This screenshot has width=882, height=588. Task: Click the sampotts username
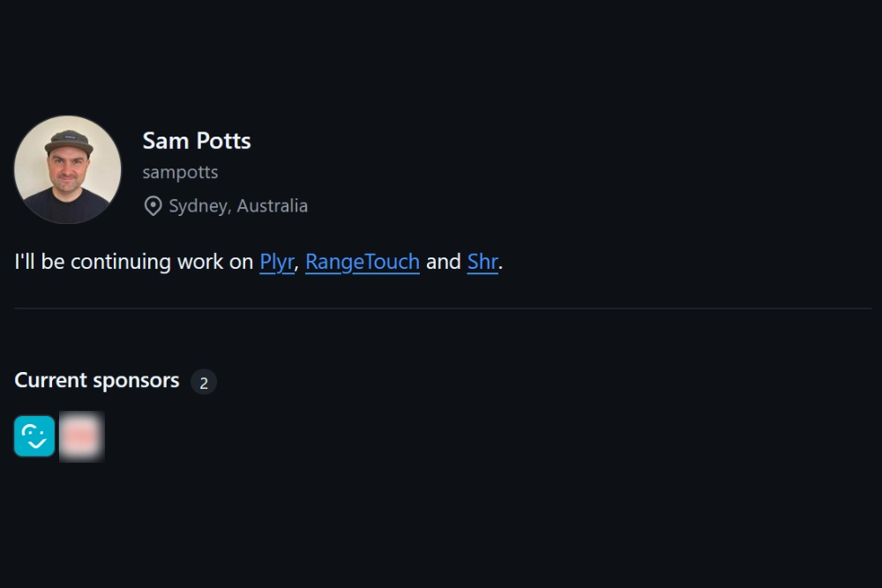(180, 172)
